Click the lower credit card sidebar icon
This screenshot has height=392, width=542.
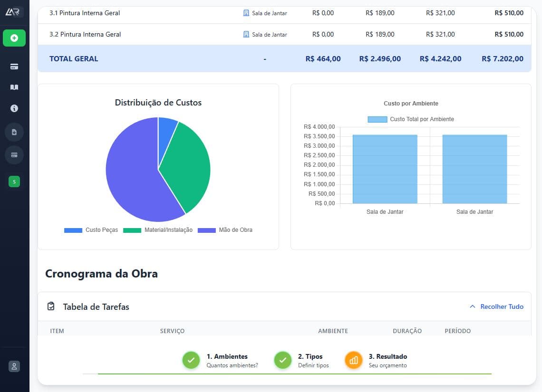(x=14, y=155)
